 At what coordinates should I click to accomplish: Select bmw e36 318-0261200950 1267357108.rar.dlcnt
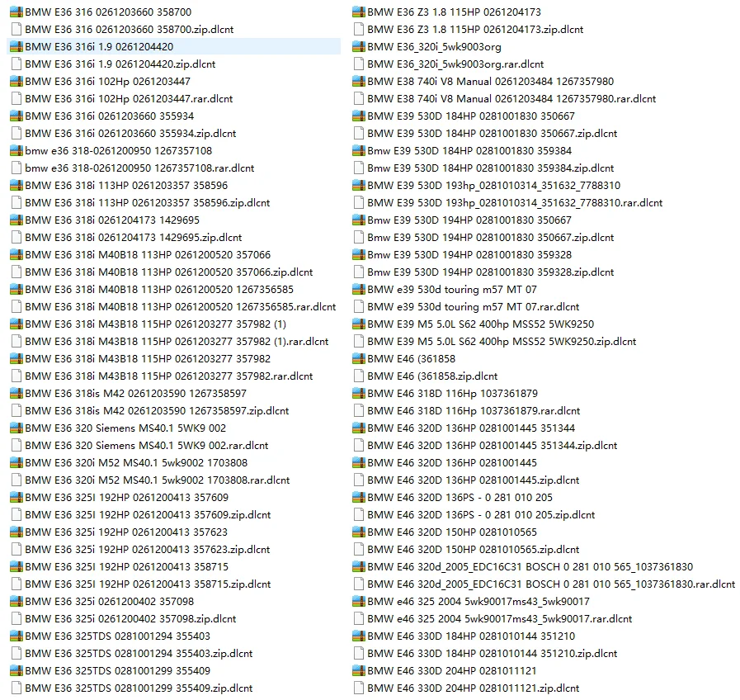point(132,168)
